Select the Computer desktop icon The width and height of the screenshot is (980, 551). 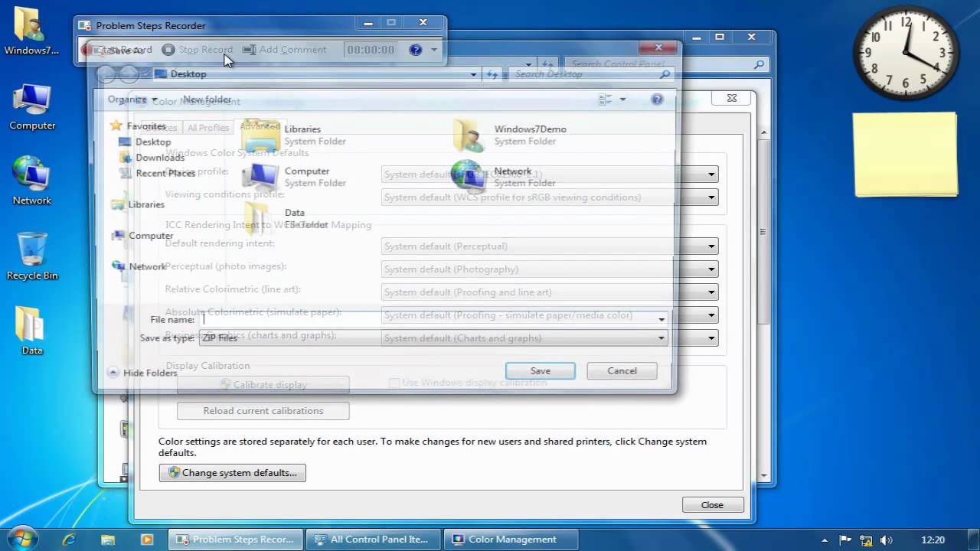point(32,107)
